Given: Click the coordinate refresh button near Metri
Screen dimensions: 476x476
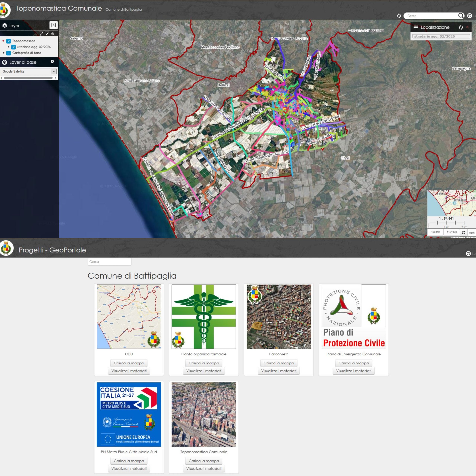Looking at the screenshot, I should (x=463, y=232).
